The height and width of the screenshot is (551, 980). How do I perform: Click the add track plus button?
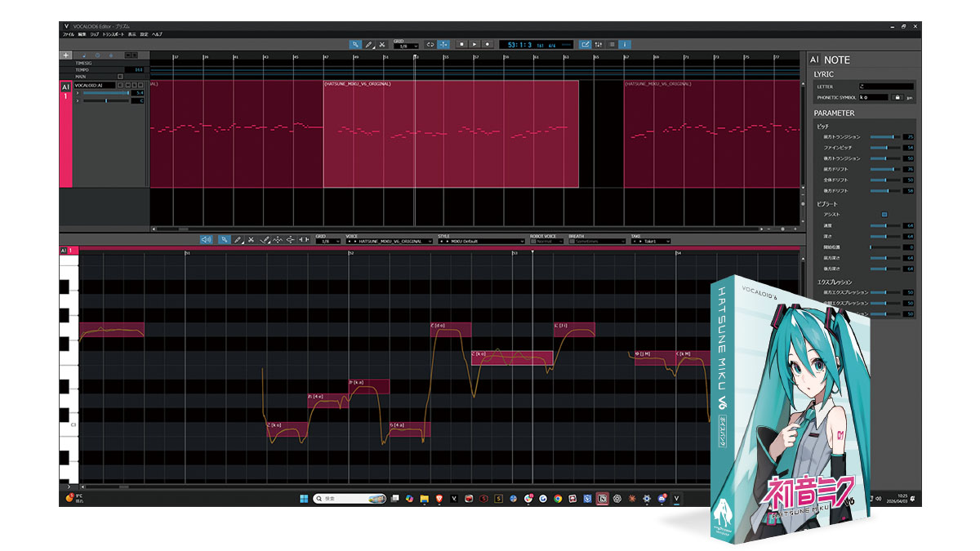coord(65,56)
